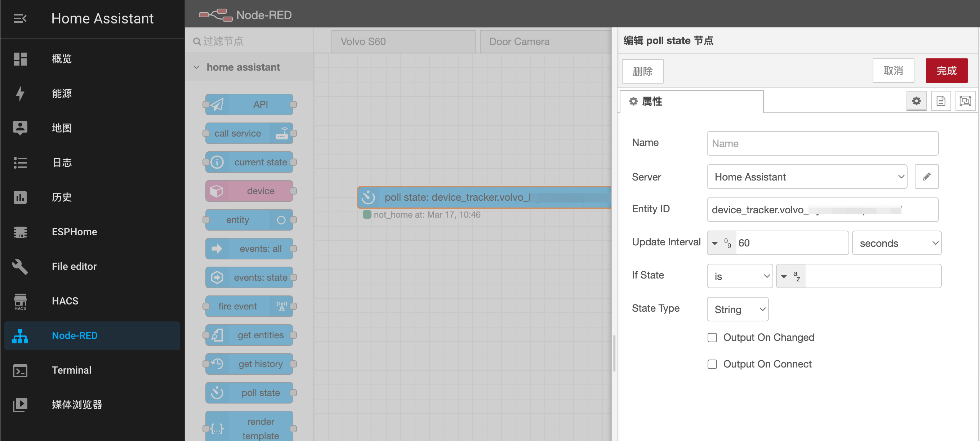Click the 删除 button to delete node

643,70
